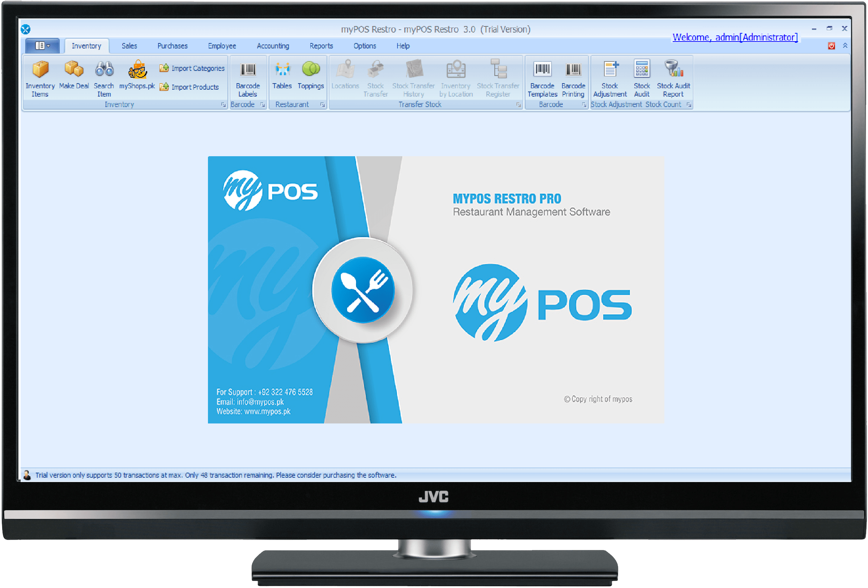
Task: Open Stock Transfer Register
Action: tap(498, 78)
